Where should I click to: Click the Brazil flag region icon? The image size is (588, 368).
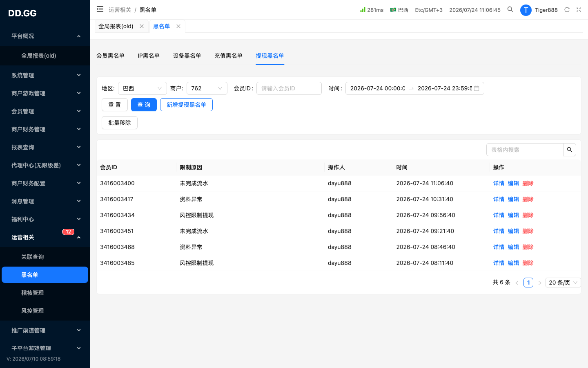point(393,9)
